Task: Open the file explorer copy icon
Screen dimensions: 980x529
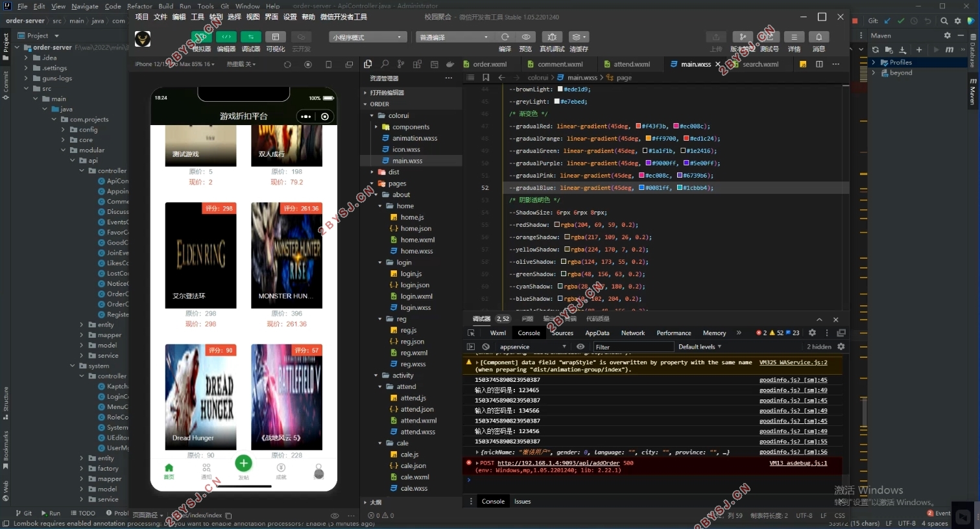Action: (x=368, y=64)
